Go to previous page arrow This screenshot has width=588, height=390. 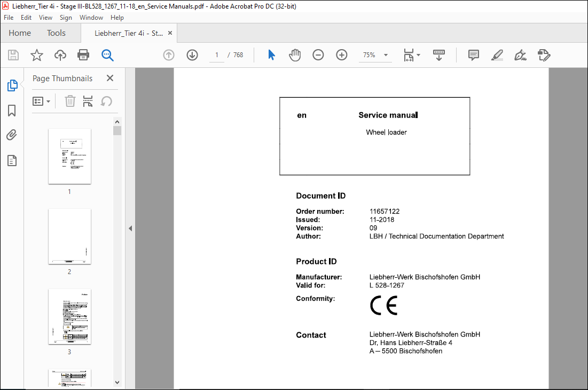(169, 55)
